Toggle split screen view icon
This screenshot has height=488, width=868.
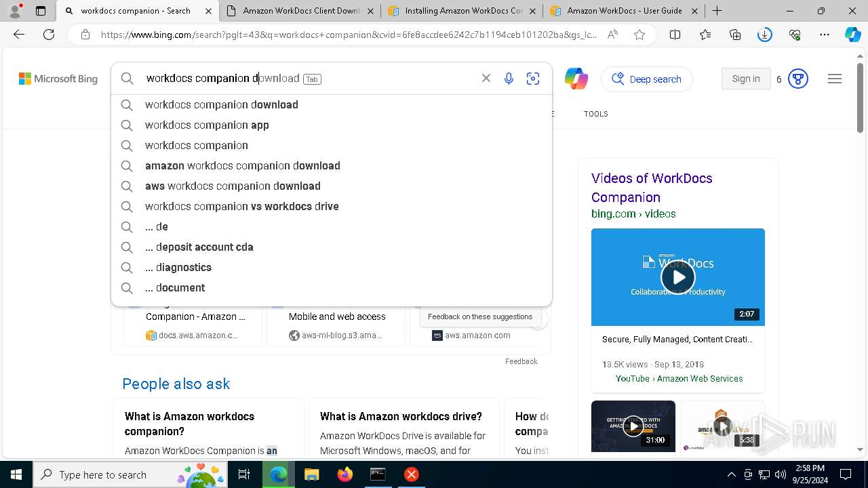tap(675, 35)
